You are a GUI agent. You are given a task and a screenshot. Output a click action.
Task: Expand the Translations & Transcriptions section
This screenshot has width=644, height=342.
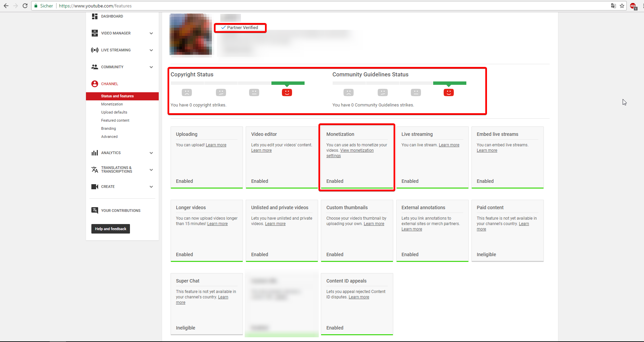[x=151, y=170]
